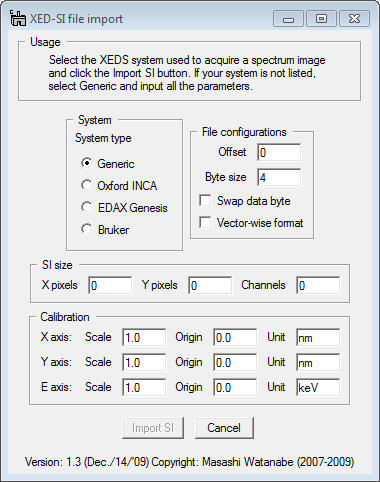Select the Generic system type radio button

(x=86, y=163)
